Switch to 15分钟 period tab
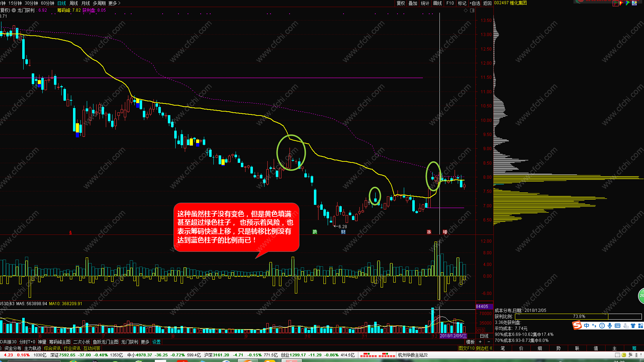644x362 pixels. coord(15,3)
